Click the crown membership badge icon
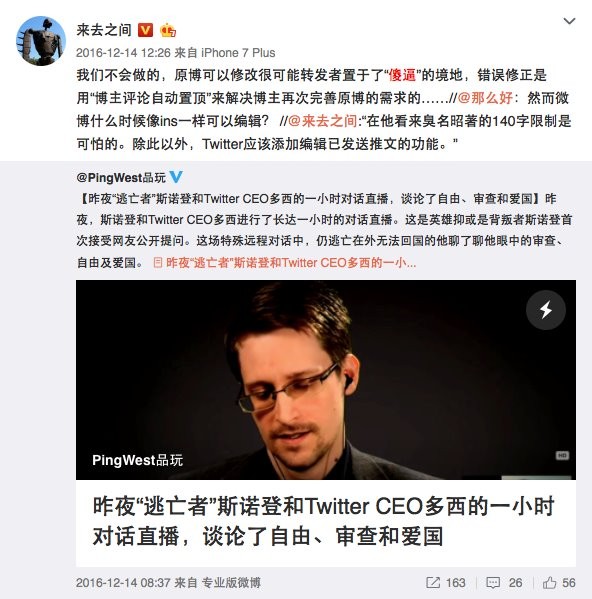 click(168, 30)
